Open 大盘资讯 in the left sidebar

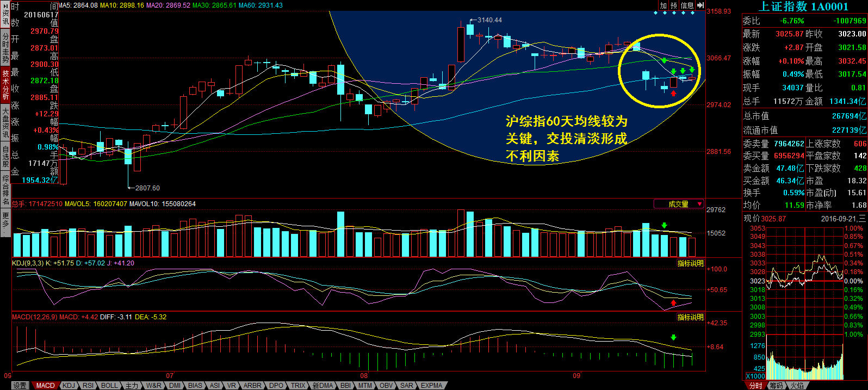(x=5, y=123)
